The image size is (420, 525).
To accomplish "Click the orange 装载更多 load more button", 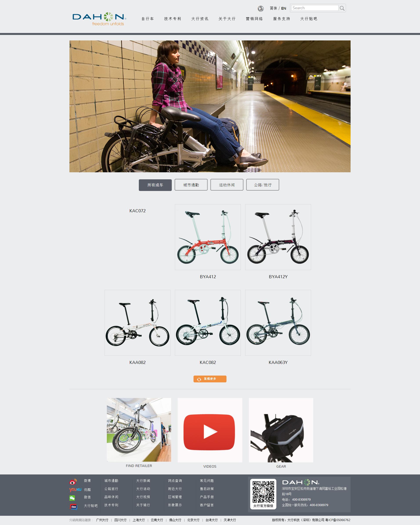I will (210, 379).
